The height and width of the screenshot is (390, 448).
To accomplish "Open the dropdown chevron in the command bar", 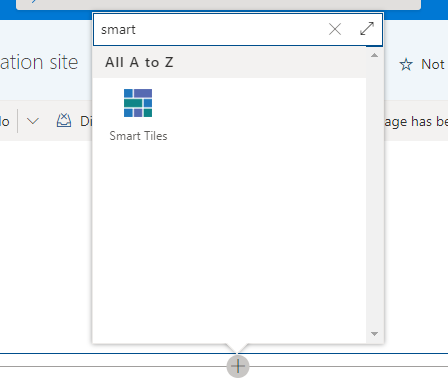I will click(33, 121).
